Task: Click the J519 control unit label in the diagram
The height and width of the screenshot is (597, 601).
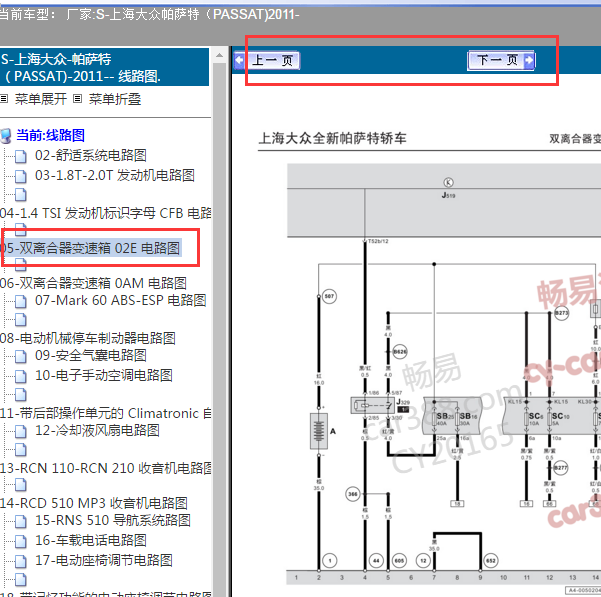Action: click(x=448, y=195)
